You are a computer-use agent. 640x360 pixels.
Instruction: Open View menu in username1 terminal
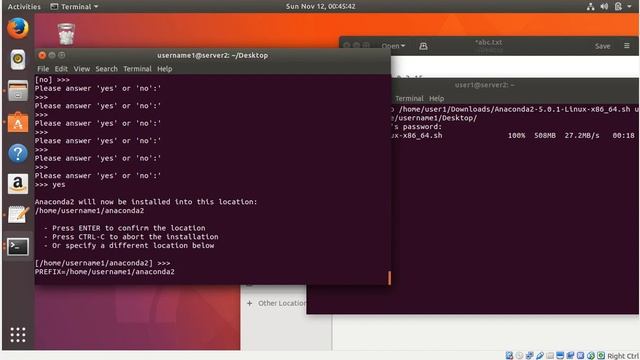pos(82,69)
